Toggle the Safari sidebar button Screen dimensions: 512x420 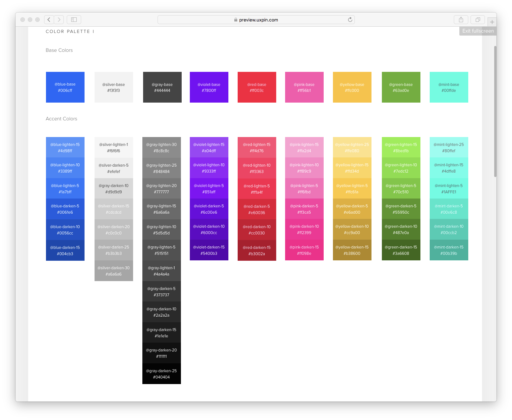tap(74, 20)
